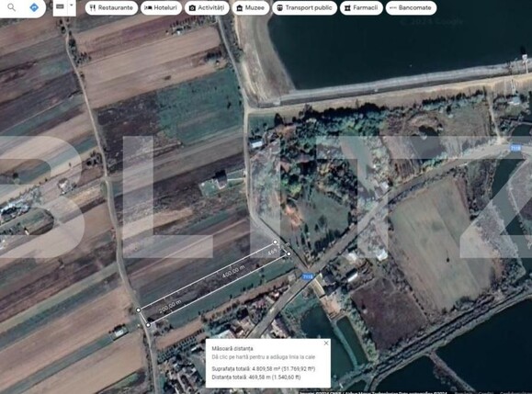Viewport: 532px width, 394px height.
Task: Click the 400,00 m distance label
Action: pyautogui.click(x=233, y=272)
